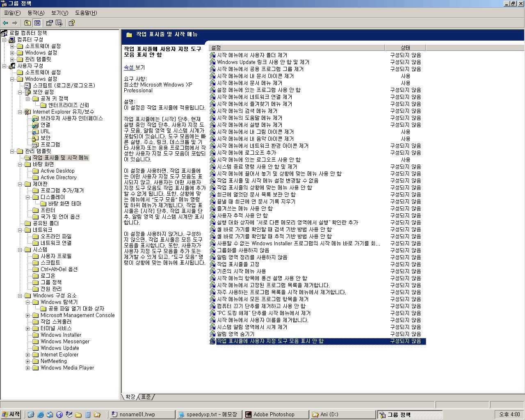Select 시스템 알림 영역에서 시계 제거 row
Screen dimensions: 525x420
[x=317, y=327]
